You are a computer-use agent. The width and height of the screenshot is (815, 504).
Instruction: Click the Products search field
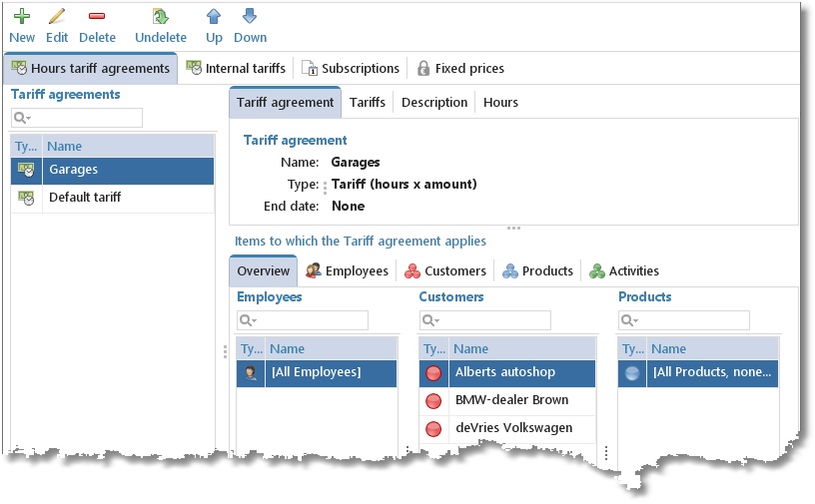[x=684, y=320]
